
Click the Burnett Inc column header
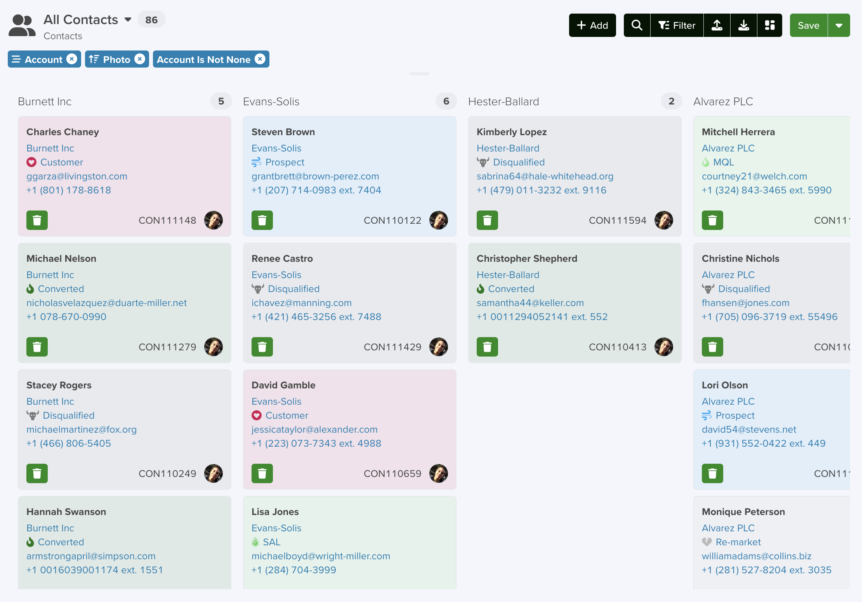coord(45,101)
